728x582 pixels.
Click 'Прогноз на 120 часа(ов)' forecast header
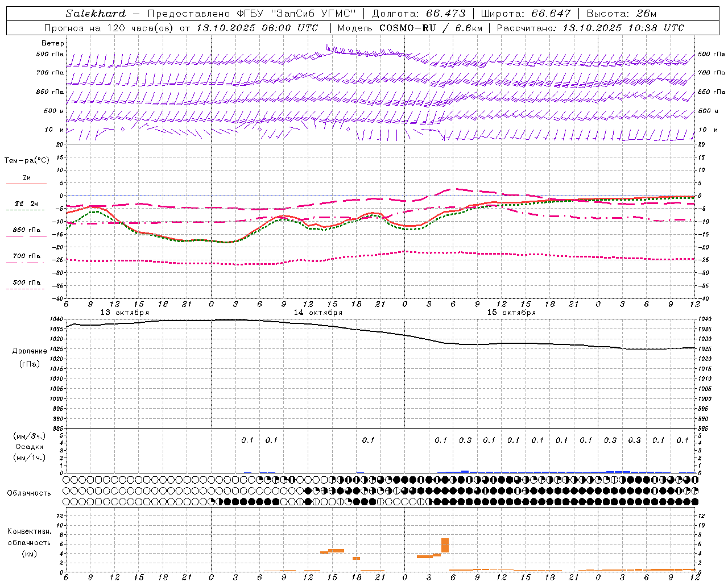pyautogui.click(x=109, y=28)
